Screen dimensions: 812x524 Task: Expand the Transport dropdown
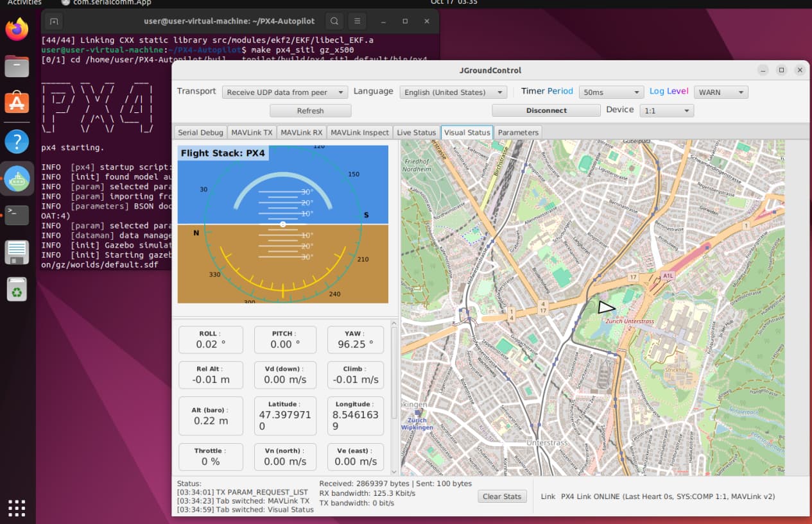(x=285, y=92)
